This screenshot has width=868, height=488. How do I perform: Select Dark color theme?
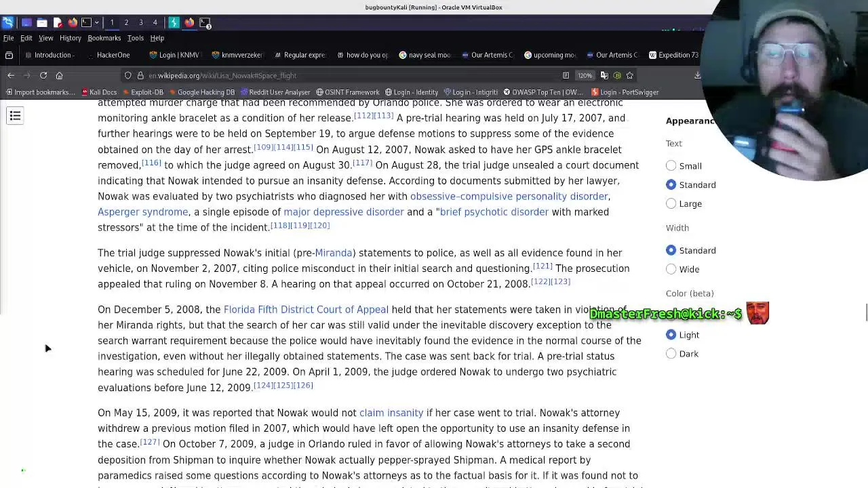point(671,353)
